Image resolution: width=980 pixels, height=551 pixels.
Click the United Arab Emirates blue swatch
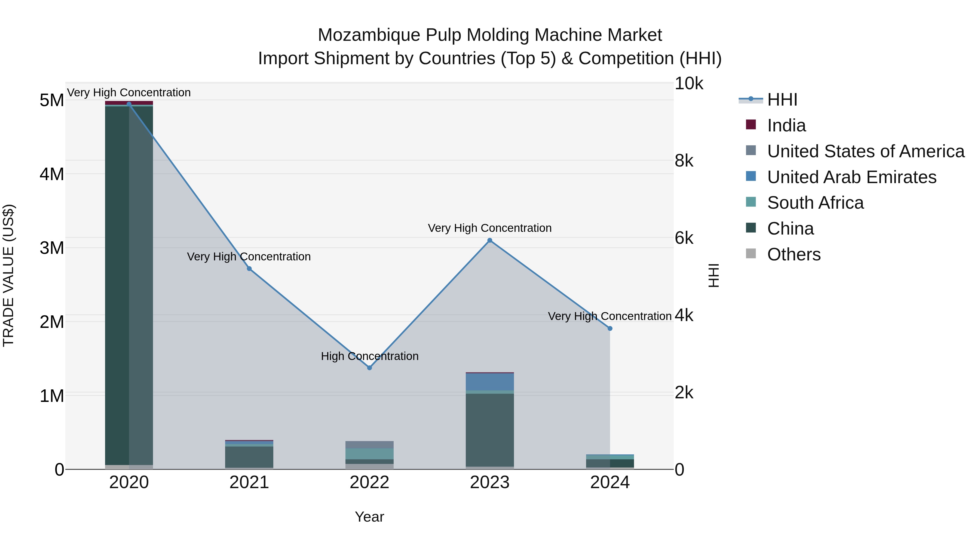click(751, 176)
